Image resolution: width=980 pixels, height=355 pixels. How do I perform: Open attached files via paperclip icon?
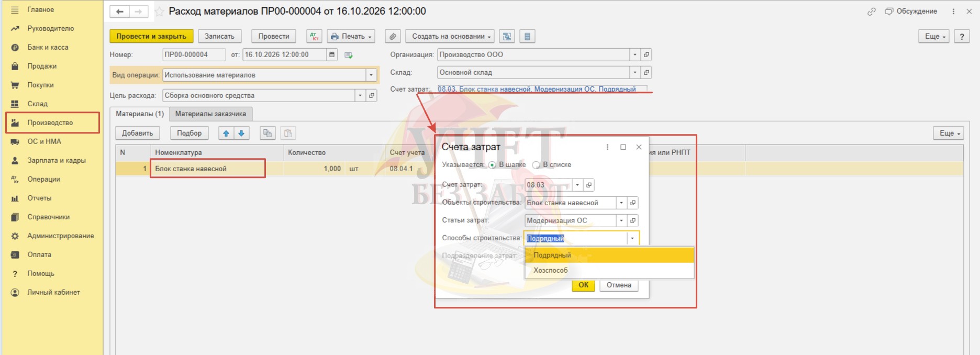point(393,36)
